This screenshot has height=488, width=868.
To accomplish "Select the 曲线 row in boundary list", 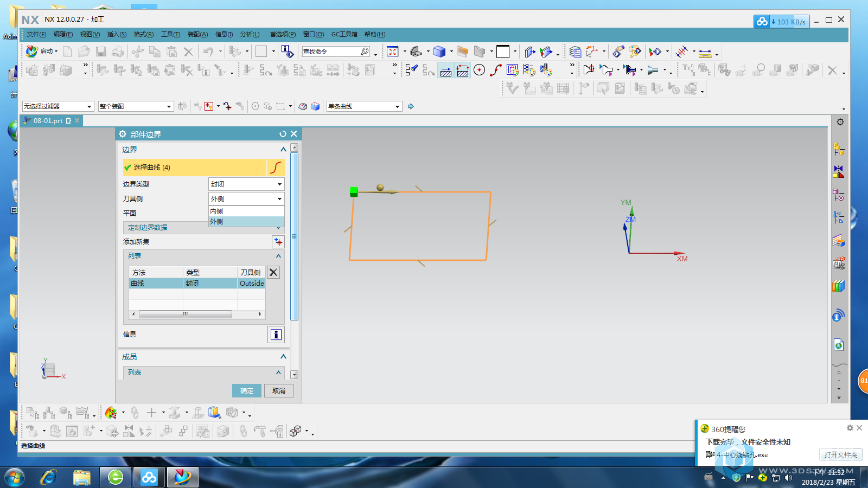I will click(196, 283).
